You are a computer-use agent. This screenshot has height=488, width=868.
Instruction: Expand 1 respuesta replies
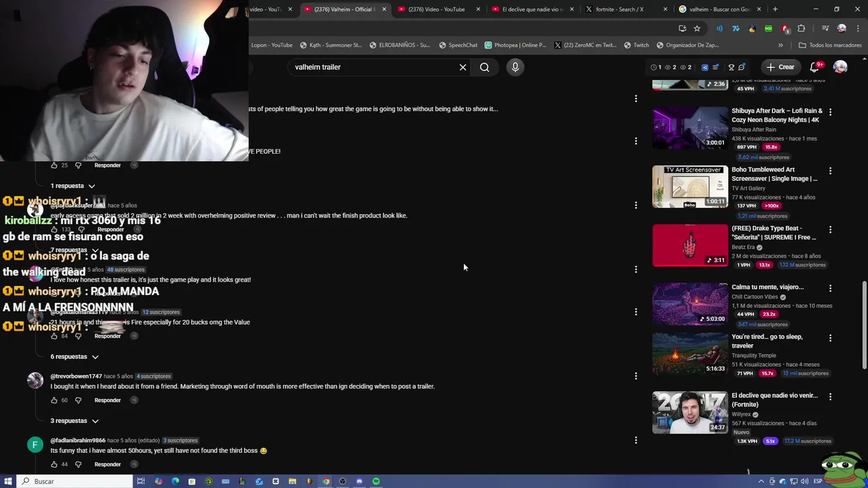point(73,186)
